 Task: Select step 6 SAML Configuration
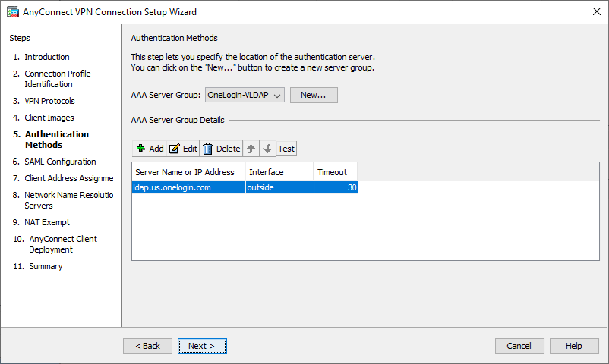pyautogui.click(x=55, y=162)
